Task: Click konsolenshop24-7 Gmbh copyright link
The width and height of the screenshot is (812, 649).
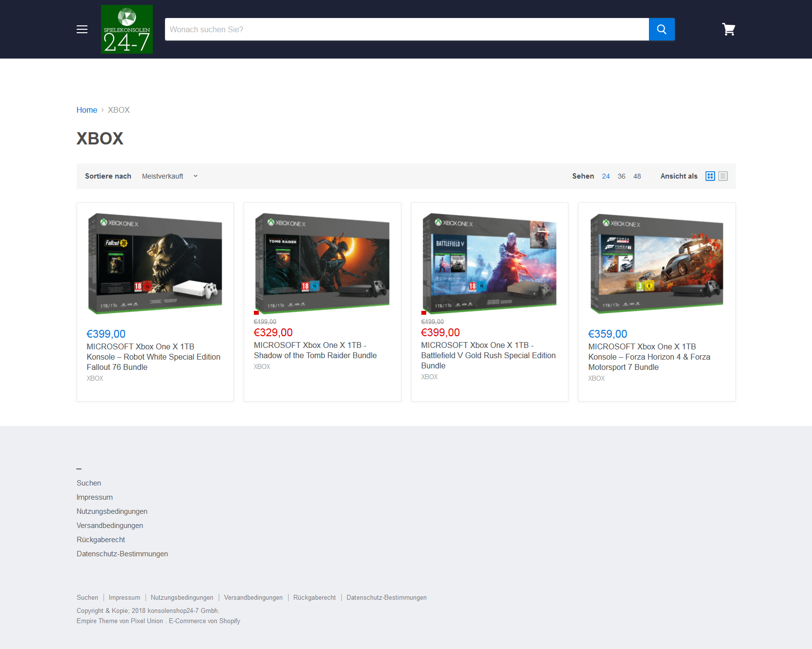Action: tap(183, 611)
